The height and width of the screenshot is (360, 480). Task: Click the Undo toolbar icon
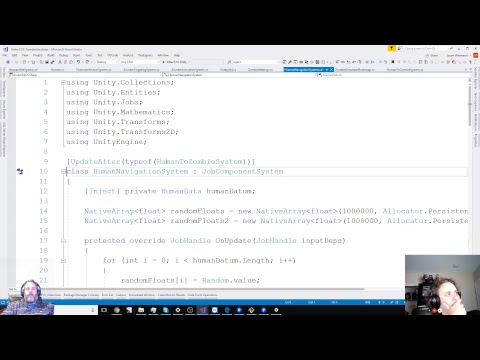[79, 62]
